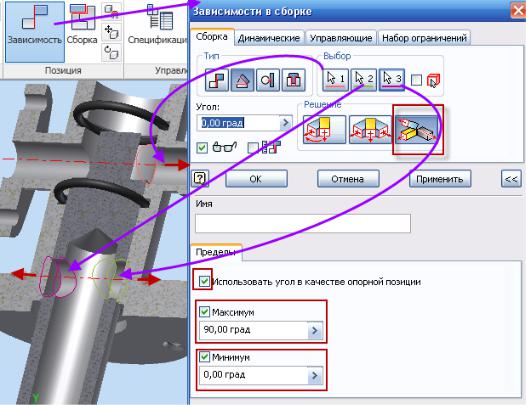This screenshot has height=405, width=526.
Task: Collapse dialog with the << button
Action: tap(511, 179)
